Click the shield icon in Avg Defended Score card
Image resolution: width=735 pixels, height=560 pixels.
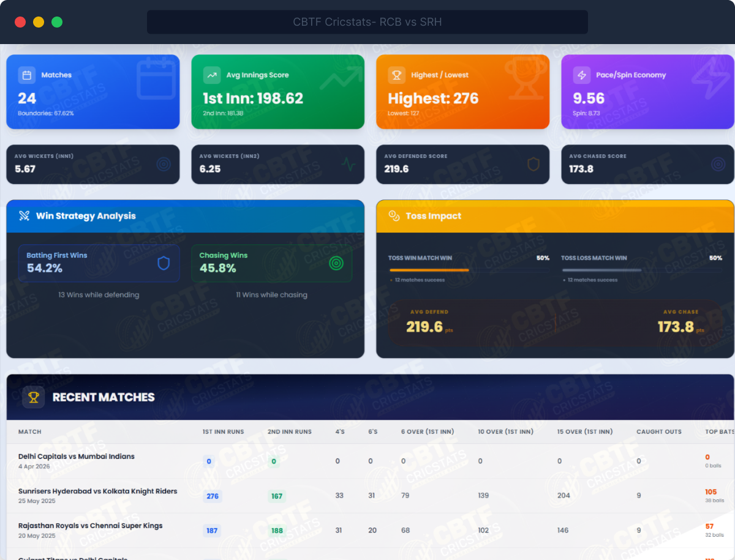[533, 164]
